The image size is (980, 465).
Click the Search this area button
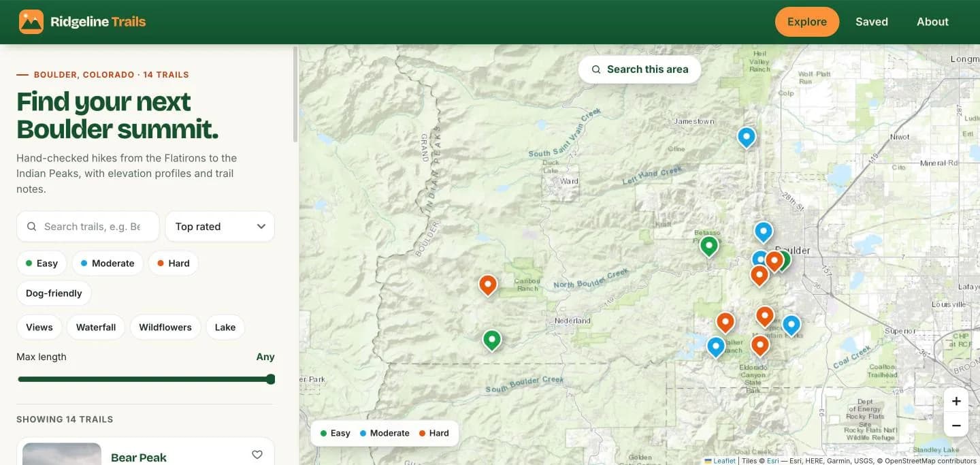click(x=640, y=69)
